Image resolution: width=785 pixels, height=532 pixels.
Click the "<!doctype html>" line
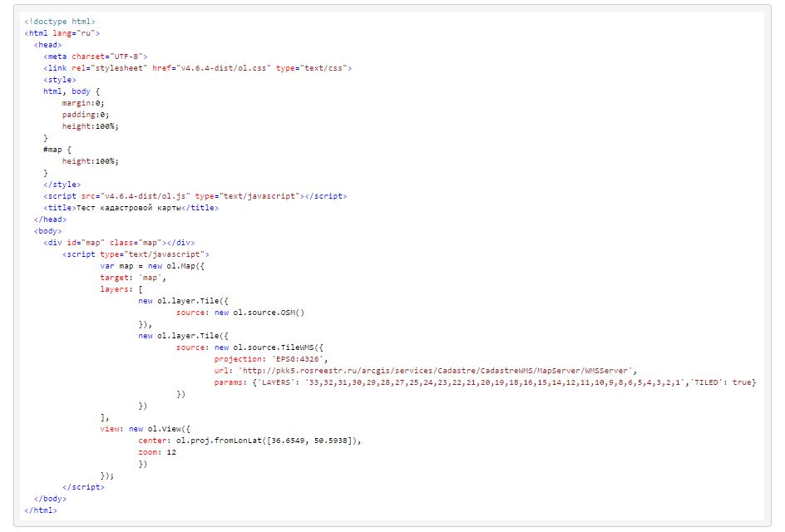click(x=60, y=22)
